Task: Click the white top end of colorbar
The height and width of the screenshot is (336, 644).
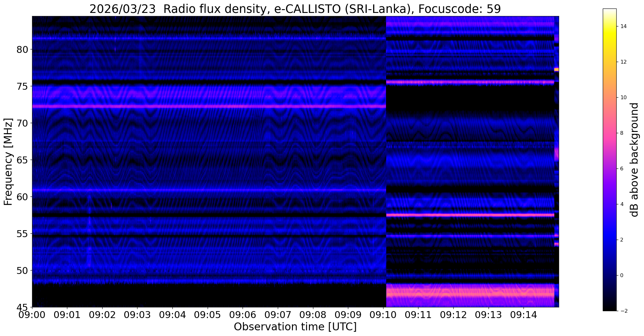Action: tap(609, 11)
